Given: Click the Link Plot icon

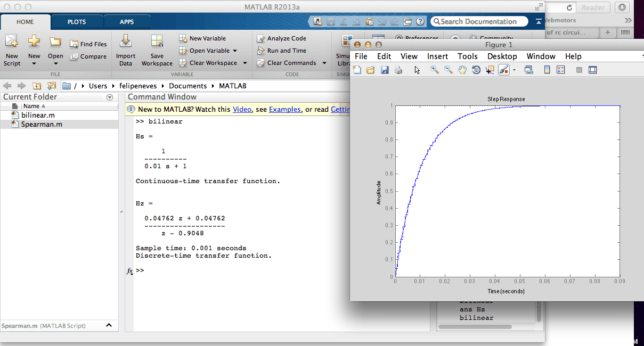Looking at the screenshot, I should click(x=528, y=70).
